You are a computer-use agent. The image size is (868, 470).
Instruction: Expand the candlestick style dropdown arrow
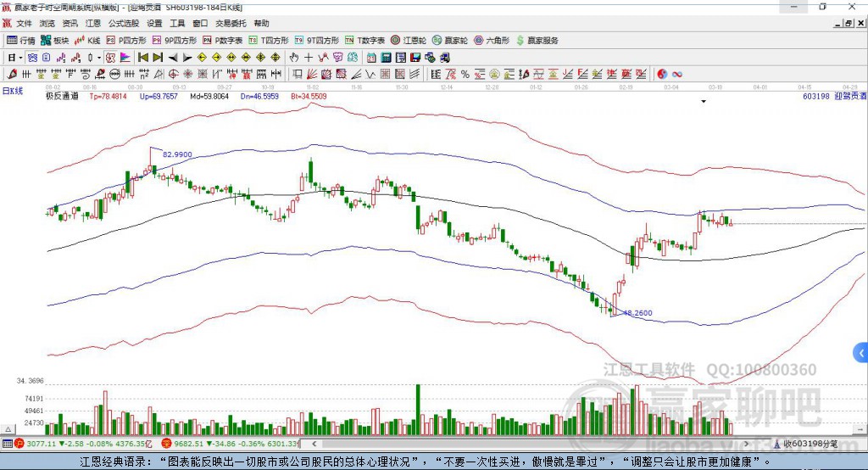pos(99,58)
